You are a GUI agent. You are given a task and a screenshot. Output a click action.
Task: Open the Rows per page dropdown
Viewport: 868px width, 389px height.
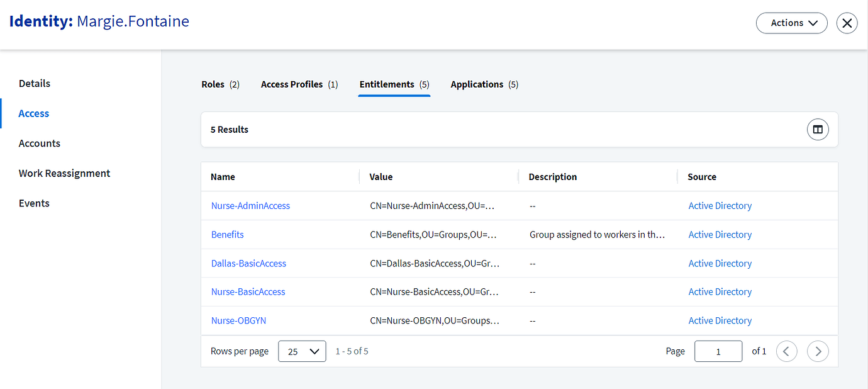coord(302,351)
